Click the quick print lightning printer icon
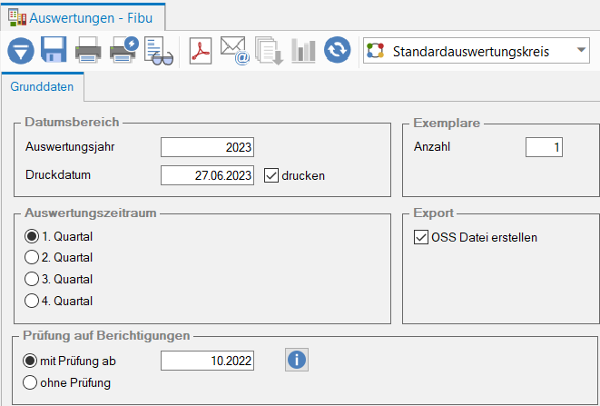This screenshot has height=406, width=600. [x=124, y=50]
